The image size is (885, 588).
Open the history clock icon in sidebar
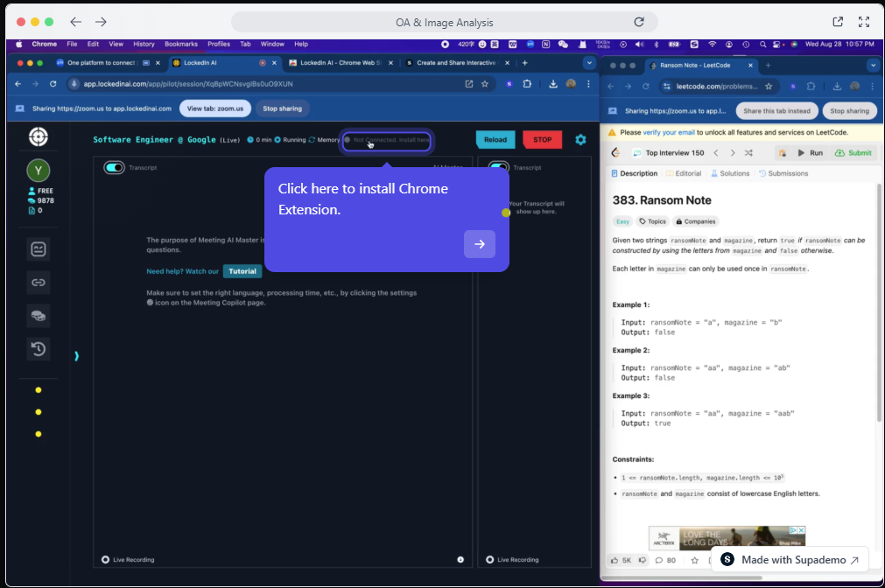(x=39, y=349)
